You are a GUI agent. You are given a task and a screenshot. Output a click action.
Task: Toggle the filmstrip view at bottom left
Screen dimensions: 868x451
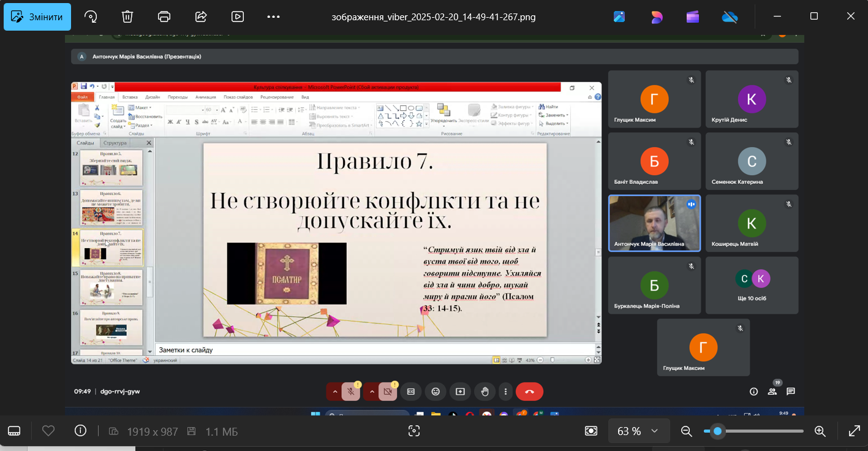pyautogui.click(x=14, y=431)
